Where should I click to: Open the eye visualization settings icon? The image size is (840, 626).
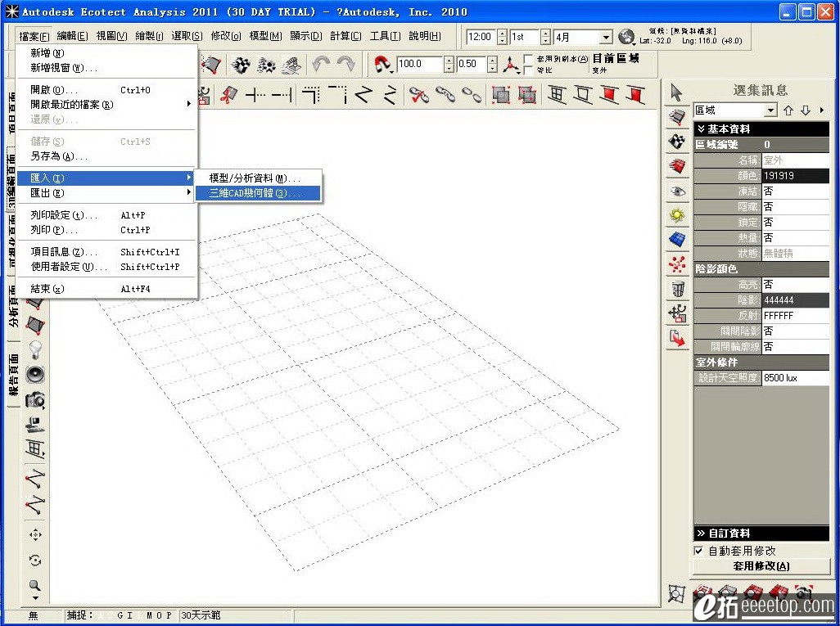[x=677, y=191]
